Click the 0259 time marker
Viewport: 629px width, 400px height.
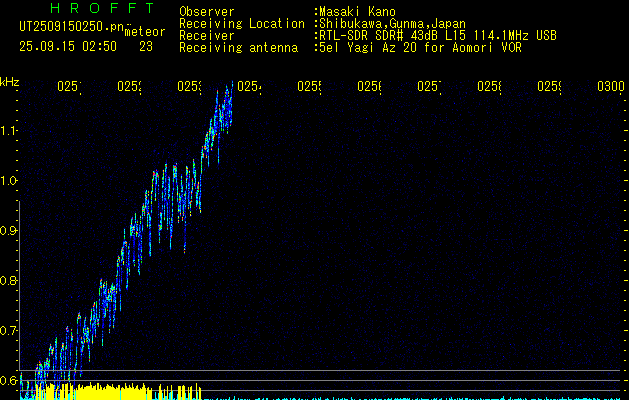[x=549, y=87]
